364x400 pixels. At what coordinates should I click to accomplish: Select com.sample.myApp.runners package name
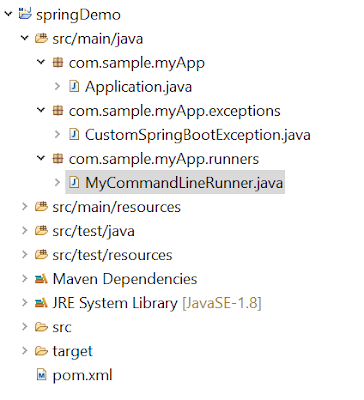coord(164,159)
